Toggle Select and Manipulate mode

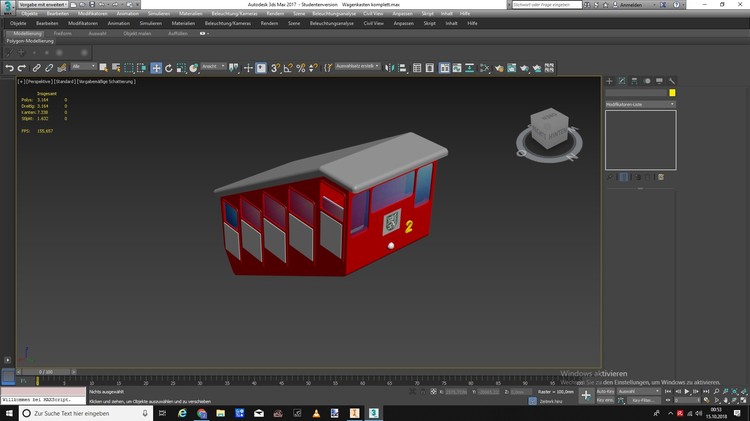248,68
